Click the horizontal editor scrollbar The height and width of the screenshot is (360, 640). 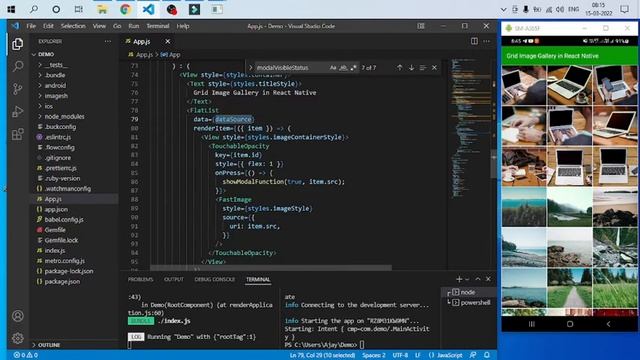(x=271, y=268)
